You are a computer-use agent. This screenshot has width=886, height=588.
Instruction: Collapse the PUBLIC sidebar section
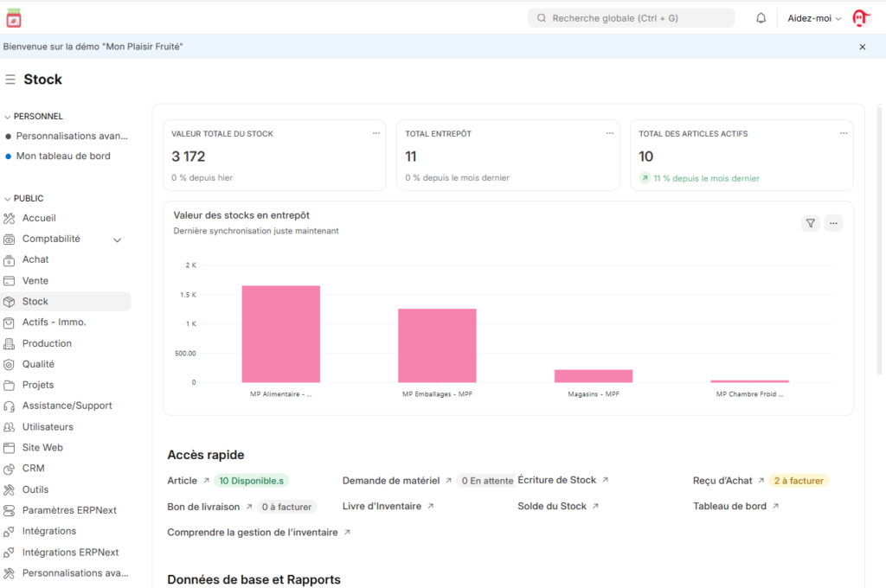[8, 199]
